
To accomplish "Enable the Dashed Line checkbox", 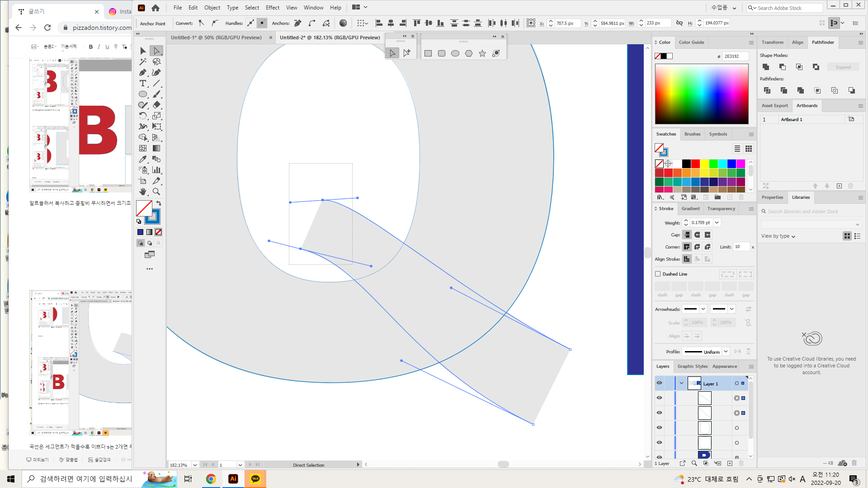I will [x=658, y=274].
